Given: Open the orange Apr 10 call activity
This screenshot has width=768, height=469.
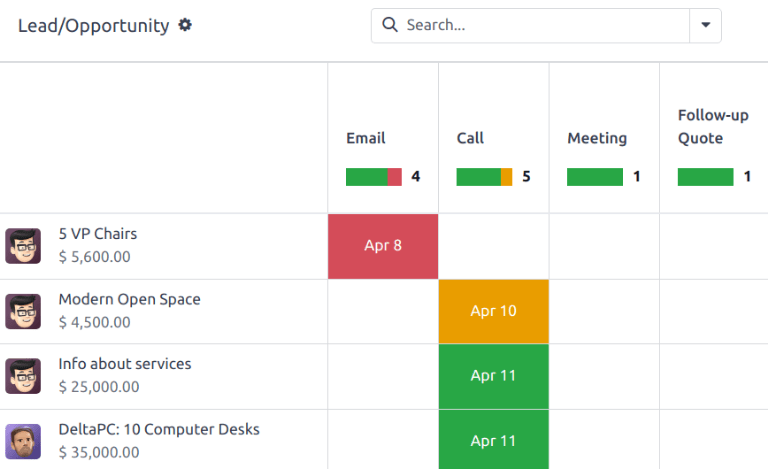Looking at the screenshot, I should click(493, 311).
